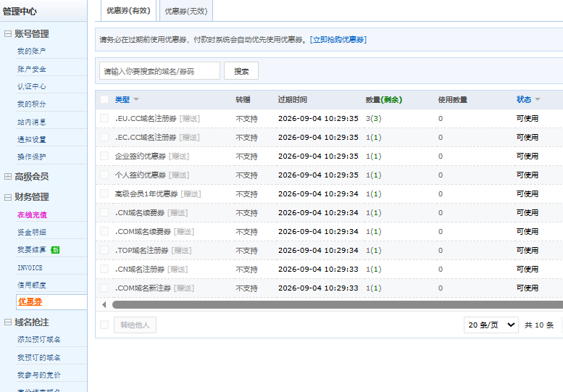The width and height of the screenshot is (563, 392).
Task: Expand the 高级会员 section
Action: (8, 176)
